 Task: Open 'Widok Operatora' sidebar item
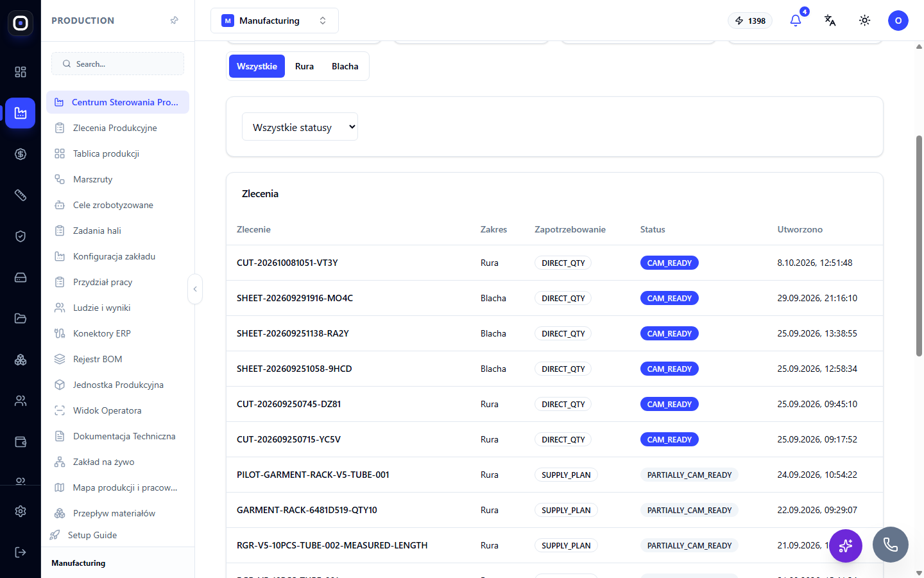pyautogui.click(x=118, y=410)
